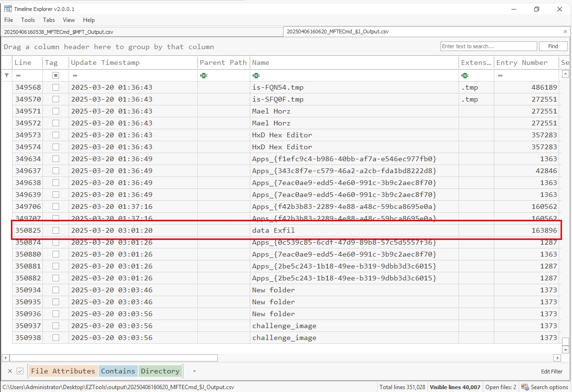Click the Update Timestamp equals filter icon
The image size is (572, 392).
click(x=75, y=75)
